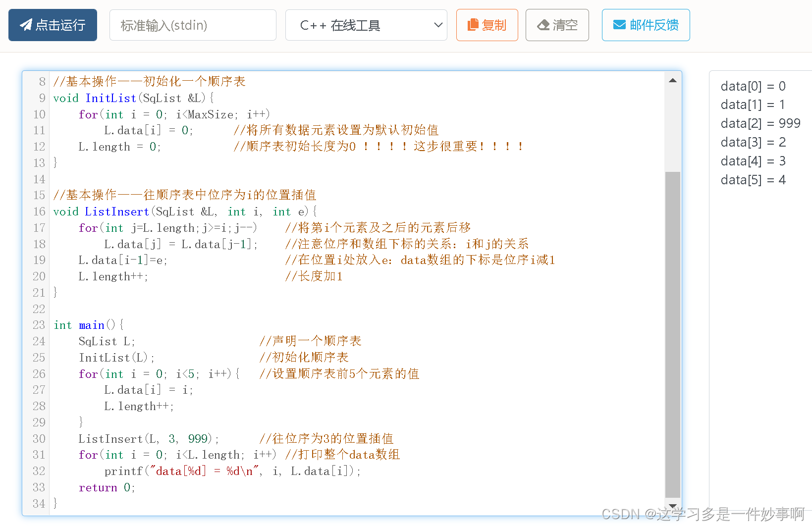812x526 pixels.
Task: Click output line 'data[5] = 4'
Action: [x=753, y=180]
